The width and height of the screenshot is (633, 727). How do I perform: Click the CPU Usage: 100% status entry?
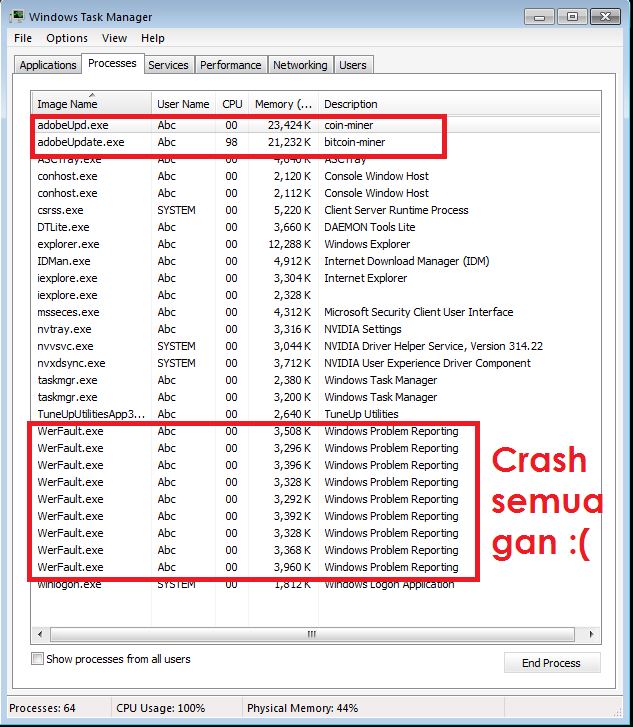click(x=160, y=708)
